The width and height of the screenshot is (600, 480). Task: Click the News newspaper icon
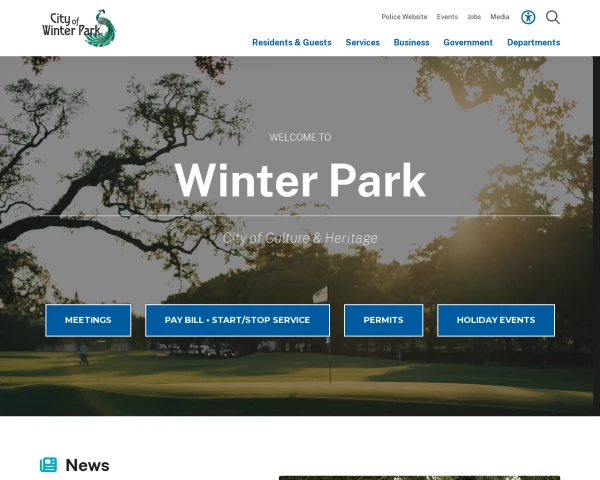(48, 465)
